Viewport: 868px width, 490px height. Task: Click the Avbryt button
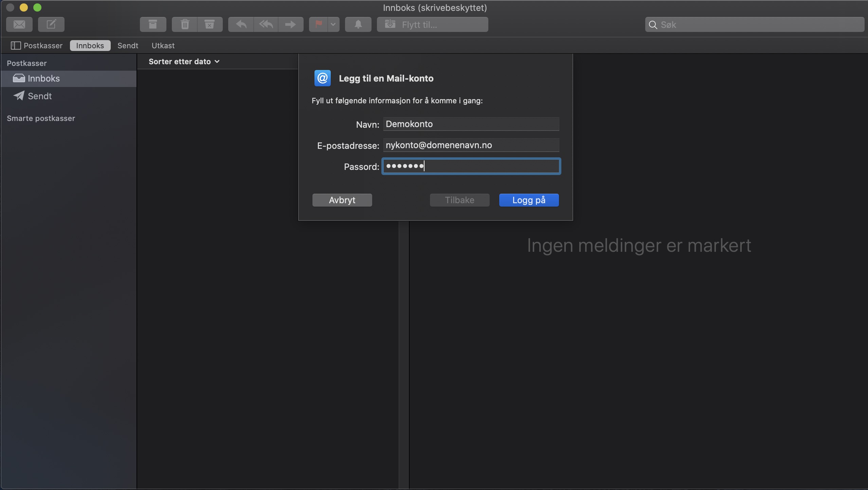(x=342, y=200)
